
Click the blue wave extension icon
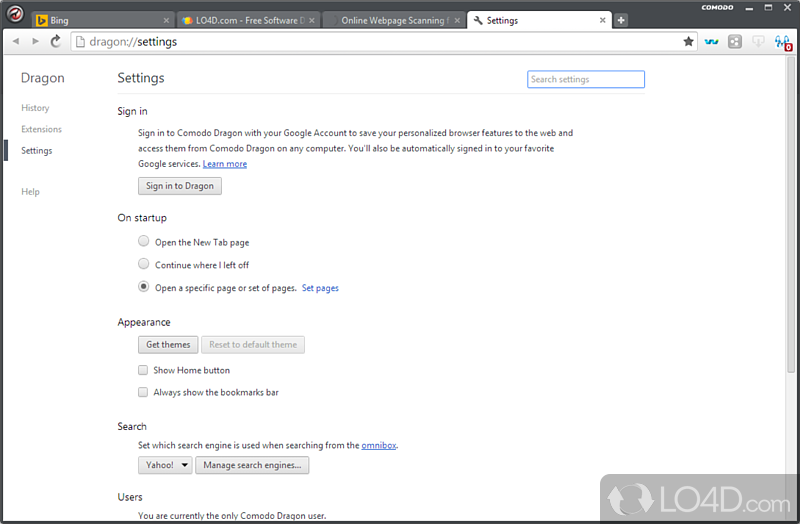pos(711,42)
